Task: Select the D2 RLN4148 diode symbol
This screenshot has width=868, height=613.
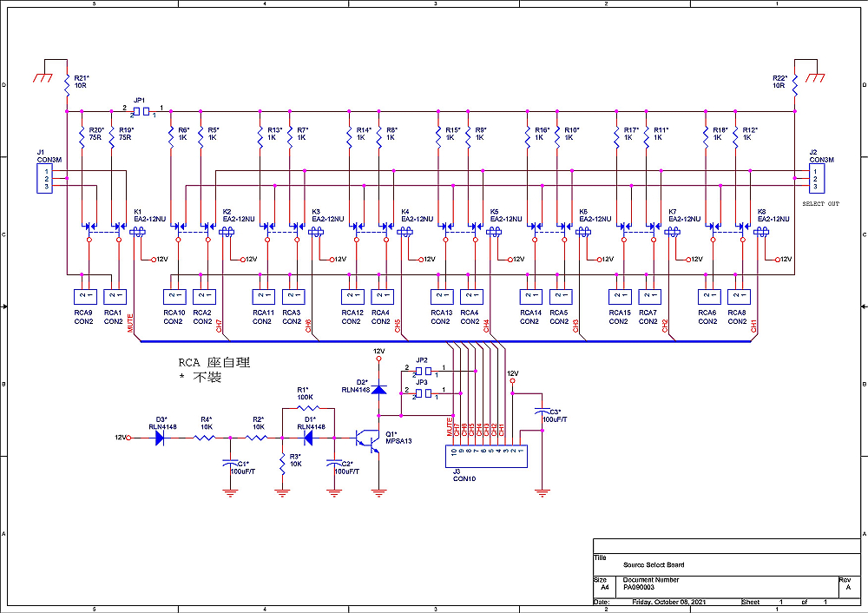Action: pyautogui.click(x=378, y=386)
